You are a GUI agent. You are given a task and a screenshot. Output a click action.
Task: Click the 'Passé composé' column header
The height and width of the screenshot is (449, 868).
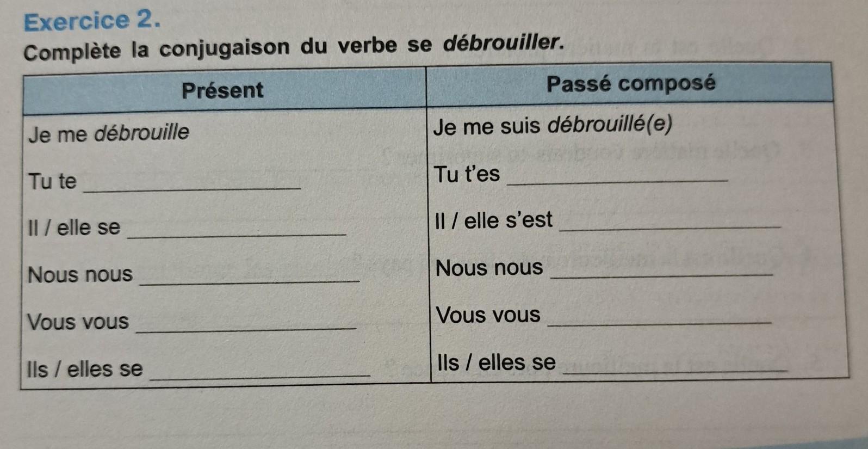click(631, 84)
